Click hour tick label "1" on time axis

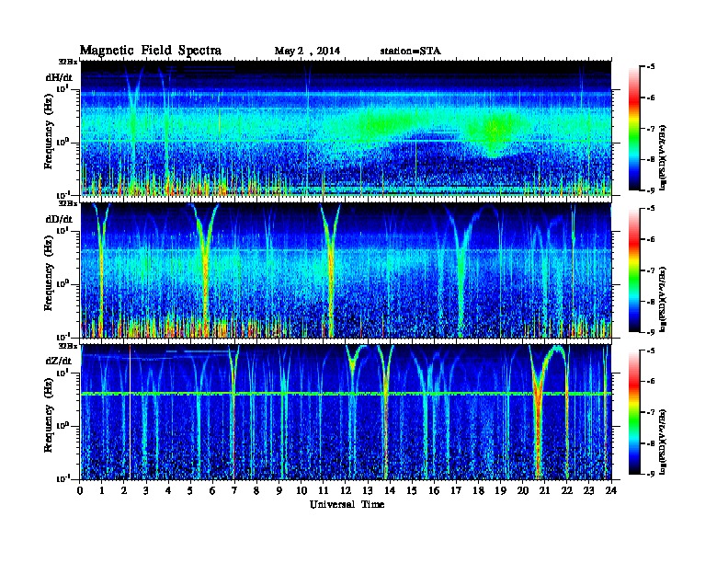102,491
